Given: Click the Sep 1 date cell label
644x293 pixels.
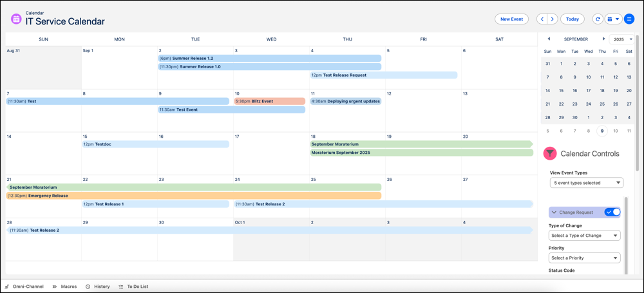Looking at the screenshot, I should point(88,50).
